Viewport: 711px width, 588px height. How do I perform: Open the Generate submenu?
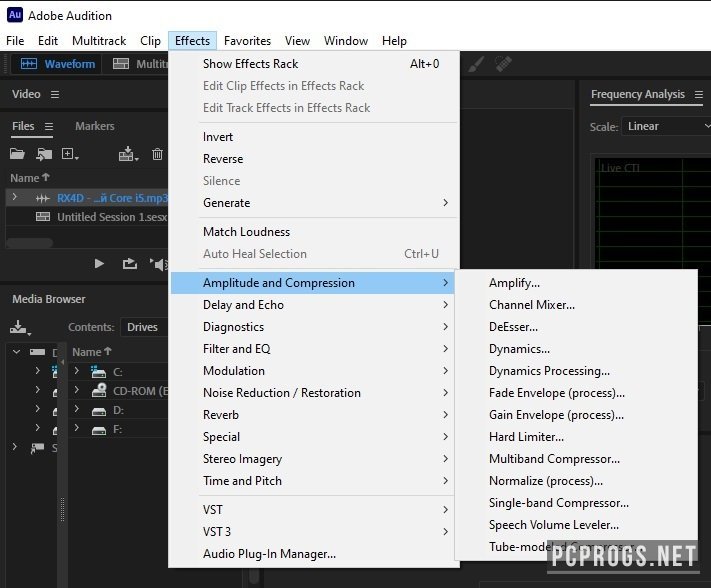click(315, 203)
